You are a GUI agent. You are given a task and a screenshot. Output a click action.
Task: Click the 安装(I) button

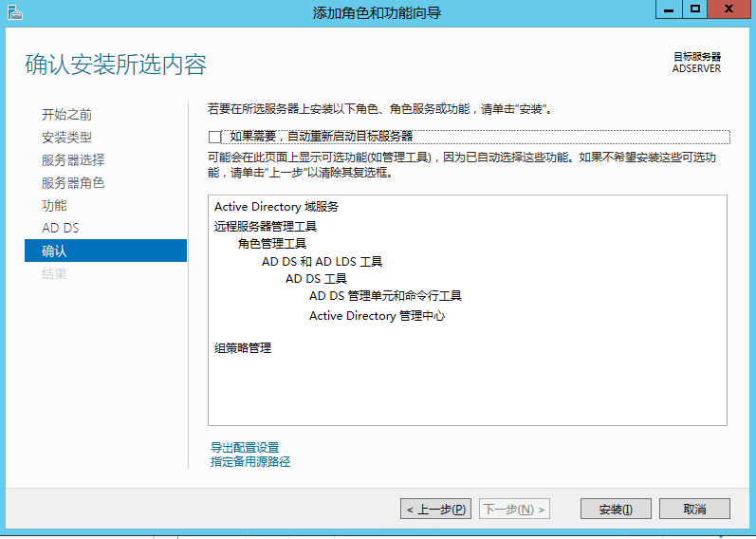[616, 509]
